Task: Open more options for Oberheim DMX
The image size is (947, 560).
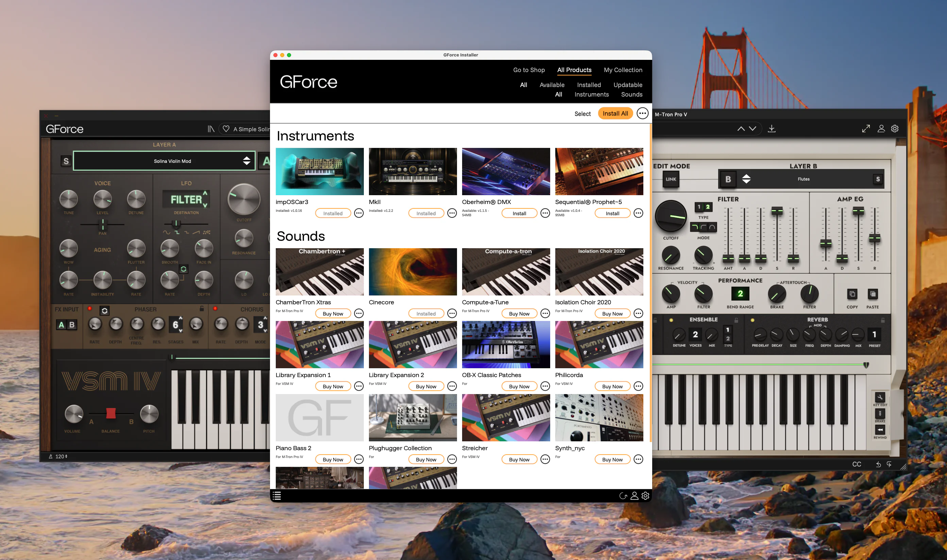Action: coord(545,213)
